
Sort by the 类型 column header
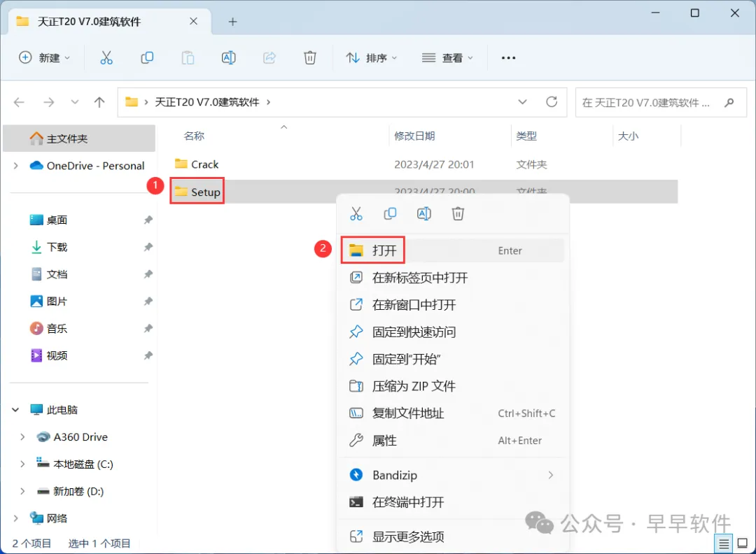526,136
